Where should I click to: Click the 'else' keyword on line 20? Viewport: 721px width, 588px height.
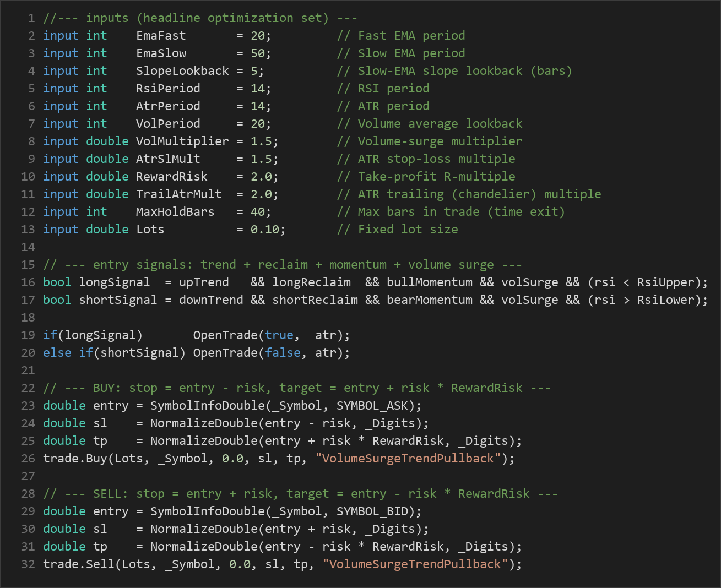pos(57,353)
